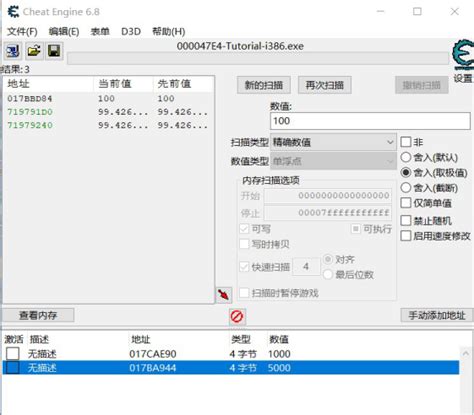Toggle the 仅简单值 checkbox
Viewport: 474px width, 415px height.
[x=406, y=203]
